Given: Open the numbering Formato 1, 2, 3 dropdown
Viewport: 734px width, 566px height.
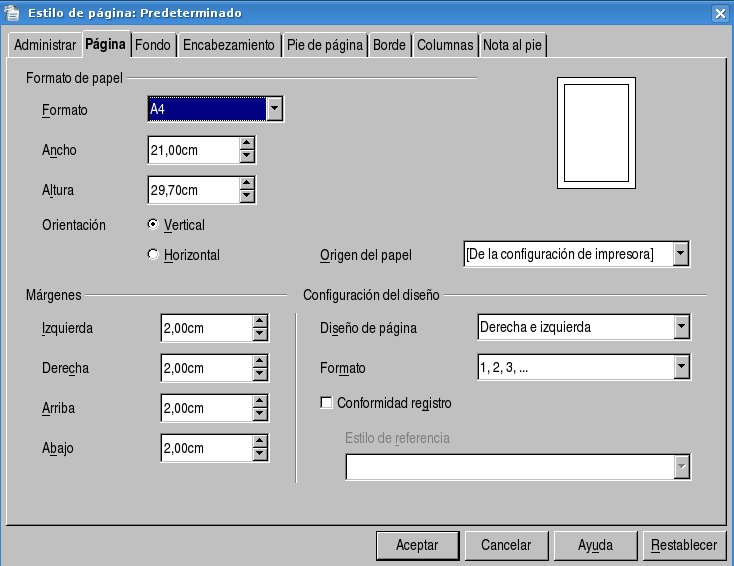Looking at the screenshot, I should pyautogui.click(x=681, y=367).
